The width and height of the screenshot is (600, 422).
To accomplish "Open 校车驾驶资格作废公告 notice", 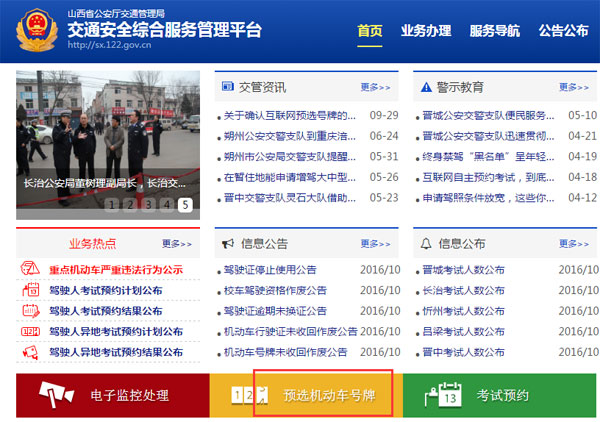I will point(275,290).
